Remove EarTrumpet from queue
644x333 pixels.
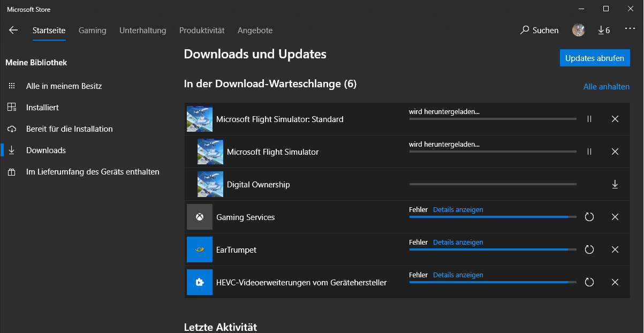point(615,249)
